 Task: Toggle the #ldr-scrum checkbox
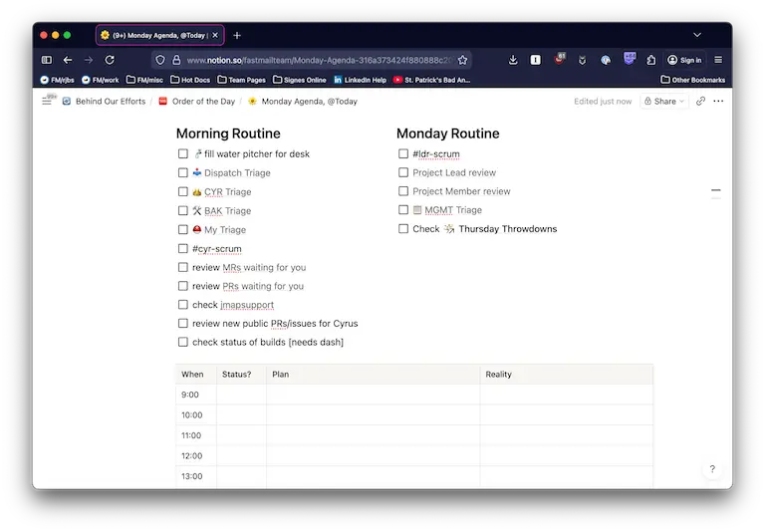(x=403, y=154)
